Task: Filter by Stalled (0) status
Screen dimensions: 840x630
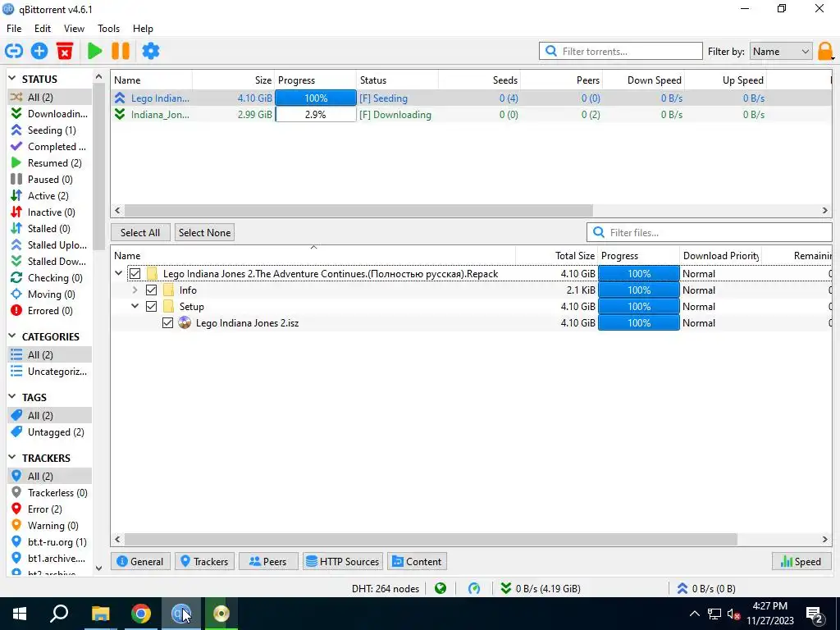Action: point(49,229)
